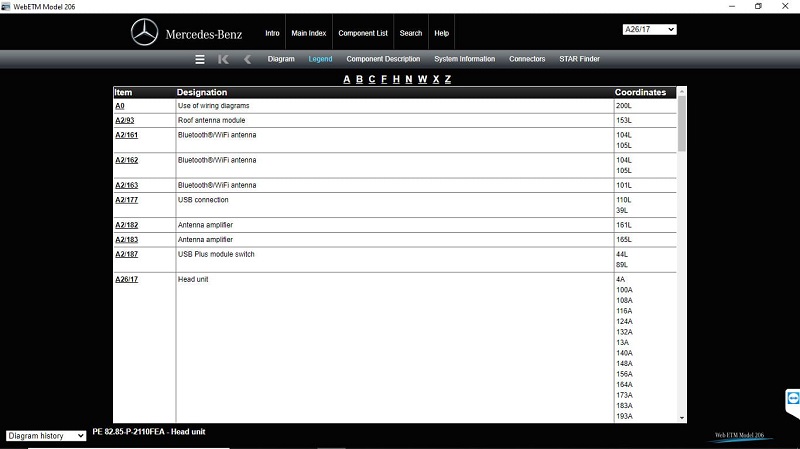Jump to letter F in legend

pyautogui.click(x=384, y=79)
